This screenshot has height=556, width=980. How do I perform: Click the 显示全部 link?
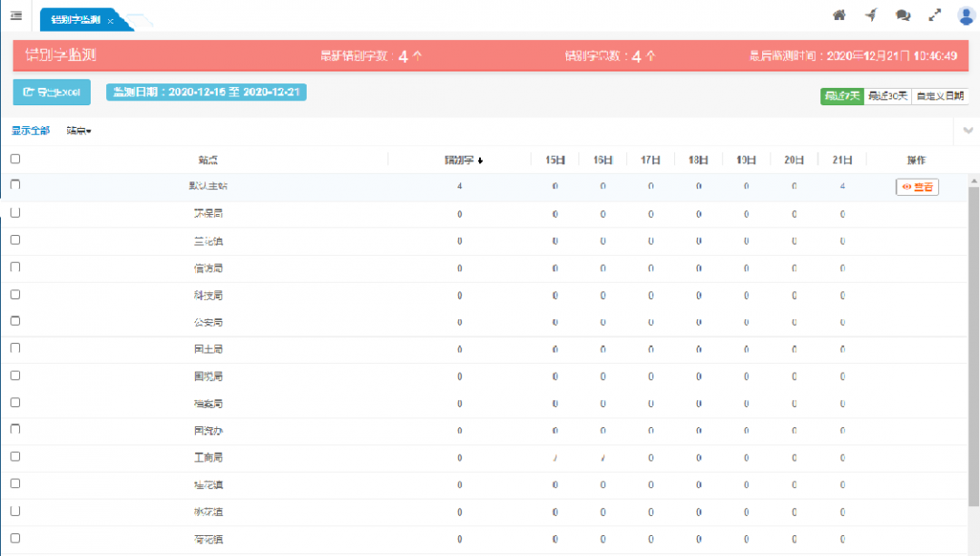point(31,131)
